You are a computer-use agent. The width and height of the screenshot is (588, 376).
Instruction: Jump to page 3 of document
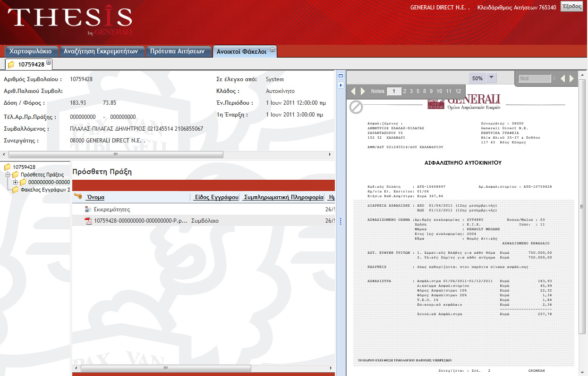pos(411,91)
